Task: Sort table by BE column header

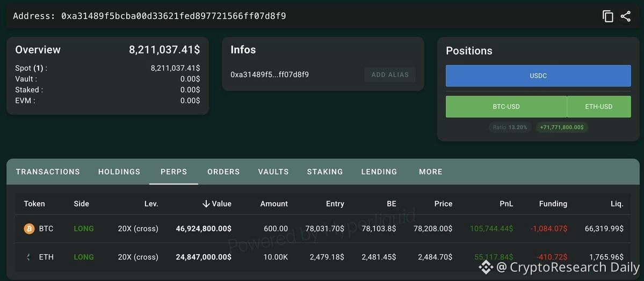Action: point(390,204)
